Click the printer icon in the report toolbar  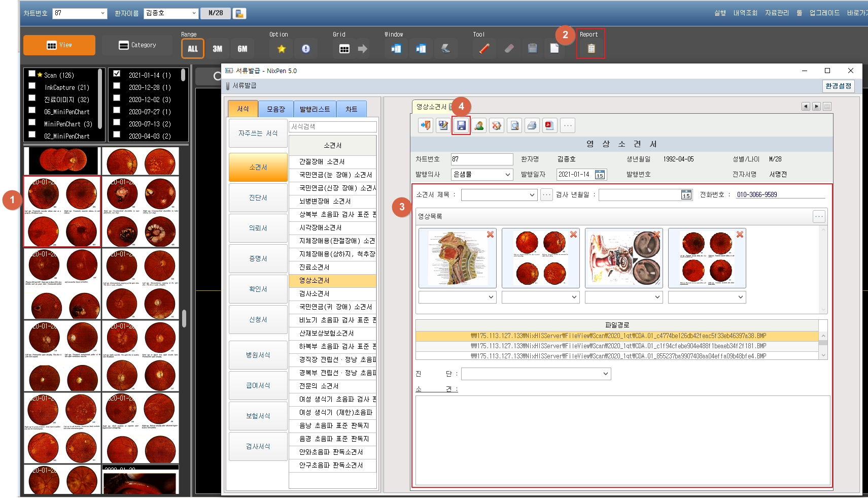pos(532,125)
